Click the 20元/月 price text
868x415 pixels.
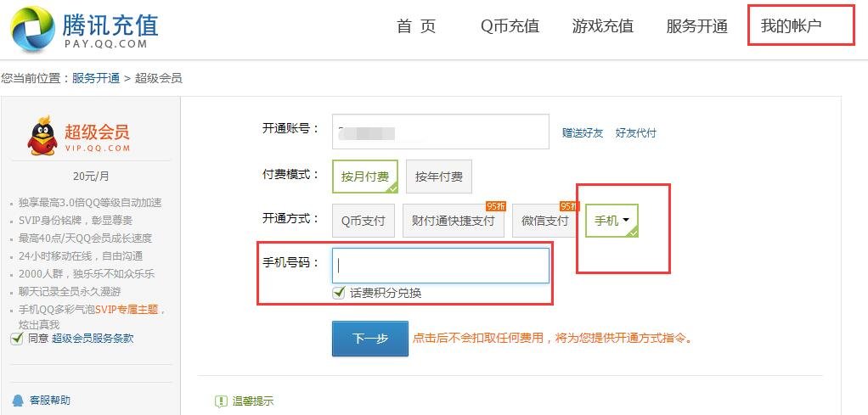click(x=92, y=177)
